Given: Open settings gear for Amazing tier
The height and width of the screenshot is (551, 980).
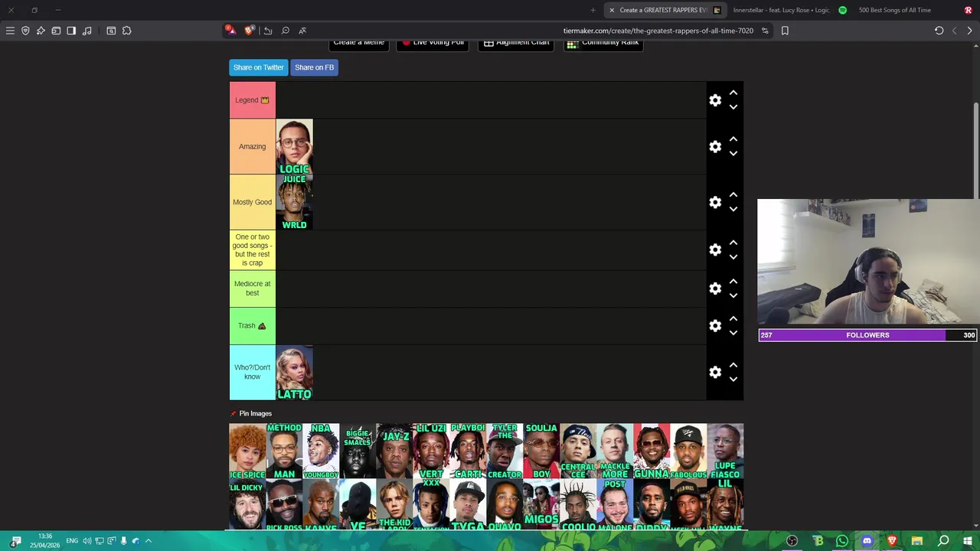Looking at the screenshot, I should pyautogui.click(x=715, y=147).
